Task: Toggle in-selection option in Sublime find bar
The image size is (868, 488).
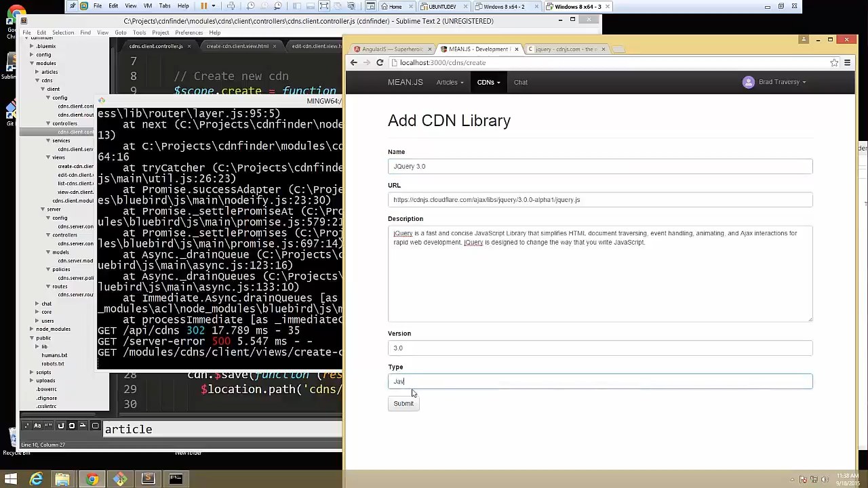Action: 83,426
